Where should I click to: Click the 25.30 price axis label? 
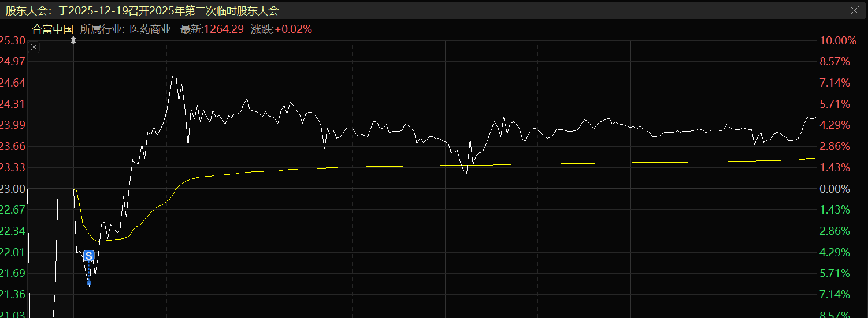pyautogui.click(x=13, y=40)
